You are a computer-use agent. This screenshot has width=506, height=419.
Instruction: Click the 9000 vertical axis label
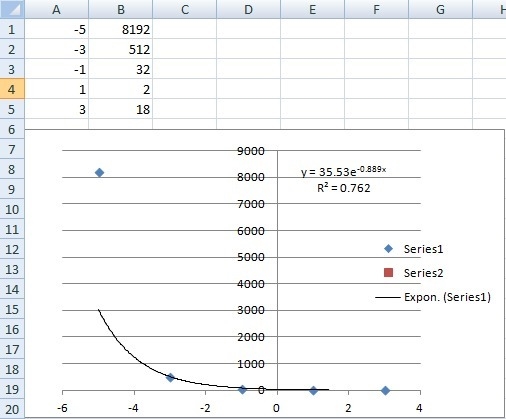click(251, 151)
